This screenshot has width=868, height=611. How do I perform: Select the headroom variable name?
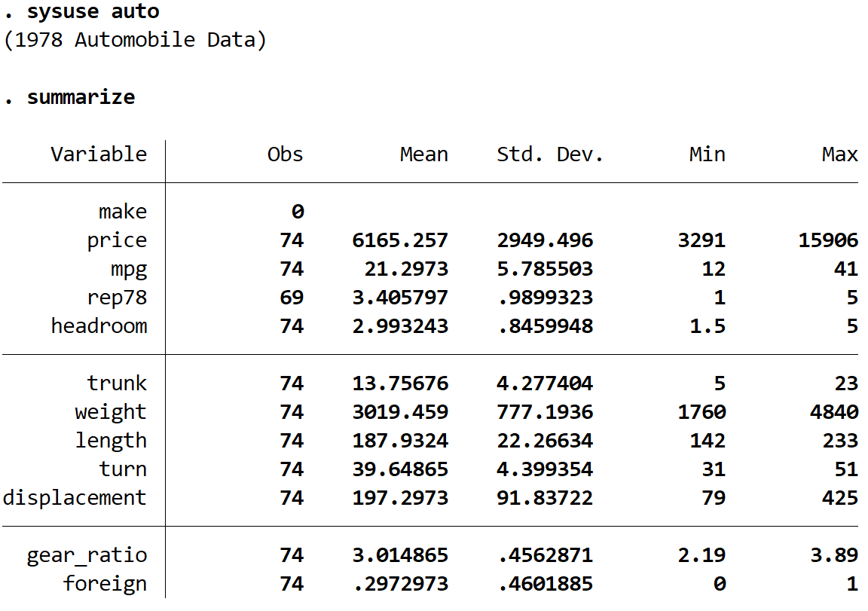(x=101, y=325)
